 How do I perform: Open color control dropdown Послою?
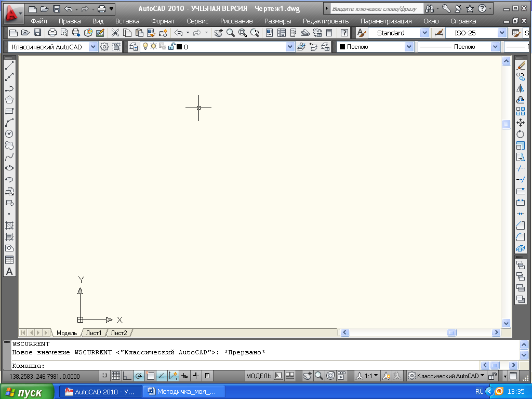pyautogui.click(x=409, y=47)
